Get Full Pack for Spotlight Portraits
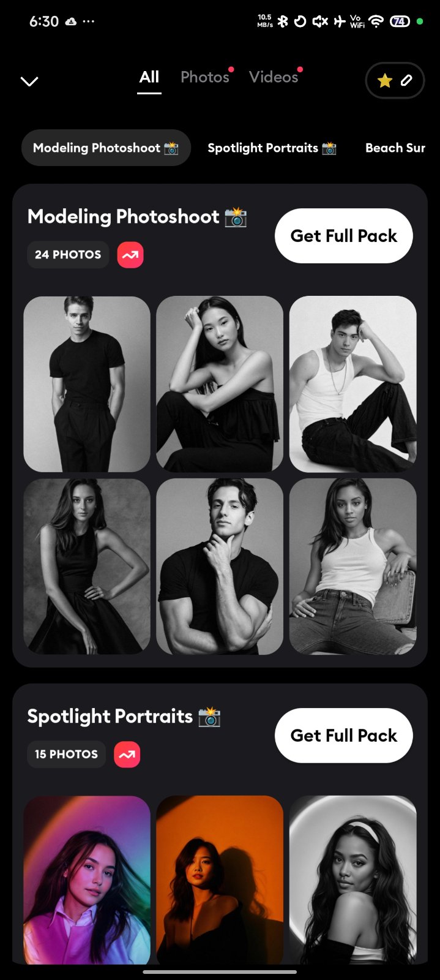The height and width of the screenshot is (980, 440). pos(344,736)
